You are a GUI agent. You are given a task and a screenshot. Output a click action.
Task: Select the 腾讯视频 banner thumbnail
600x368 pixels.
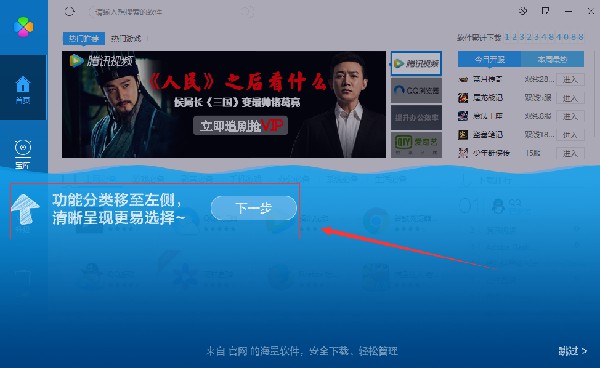pos(416,63)
